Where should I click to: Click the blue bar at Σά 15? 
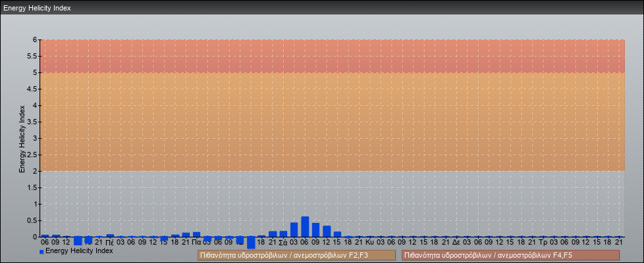click(337, 234)
